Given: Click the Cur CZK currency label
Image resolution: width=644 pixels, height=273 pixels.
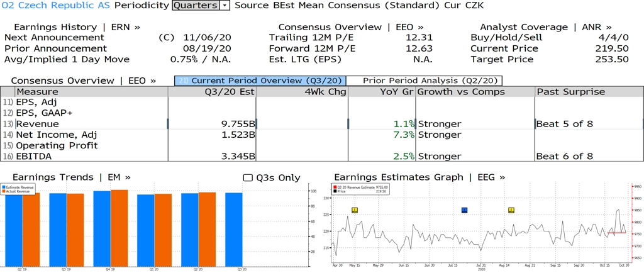Looking at the screenshot, I should pyautogui.click(x=464, y=5).
